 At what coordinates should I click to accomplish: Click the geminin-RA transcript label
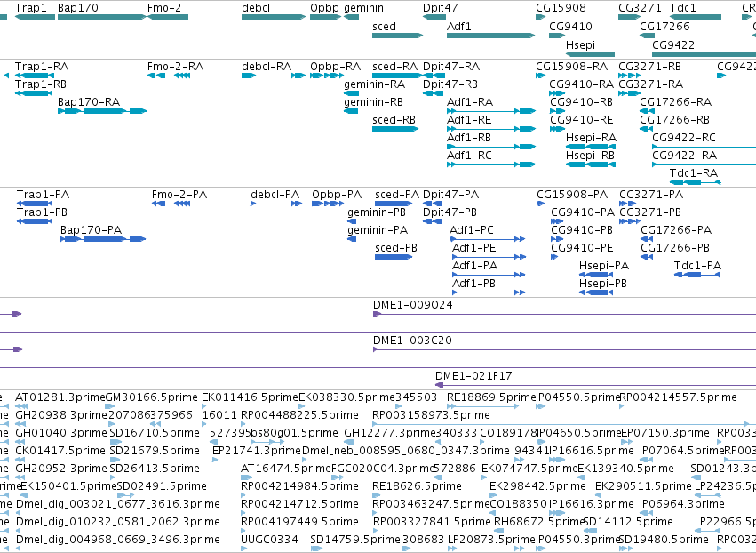[374, 84]
